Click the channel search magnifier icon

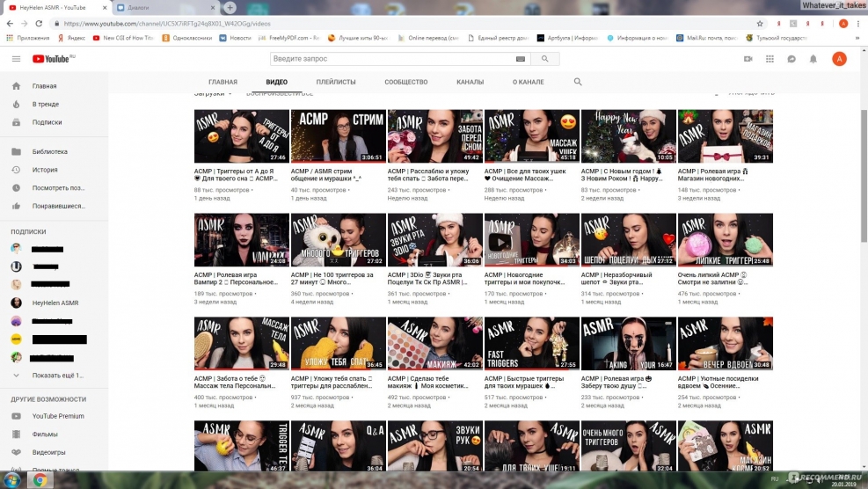578,82
